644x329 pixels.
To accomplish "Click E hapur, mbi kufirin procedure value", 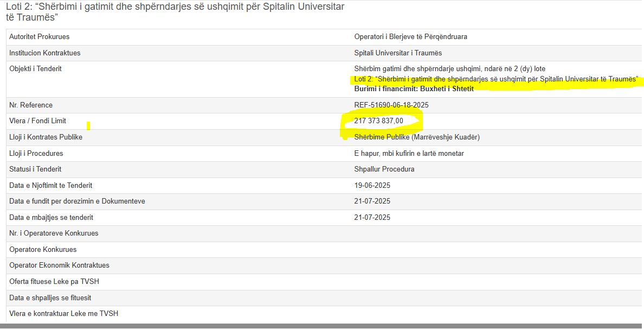I will (x=409, y=154).
